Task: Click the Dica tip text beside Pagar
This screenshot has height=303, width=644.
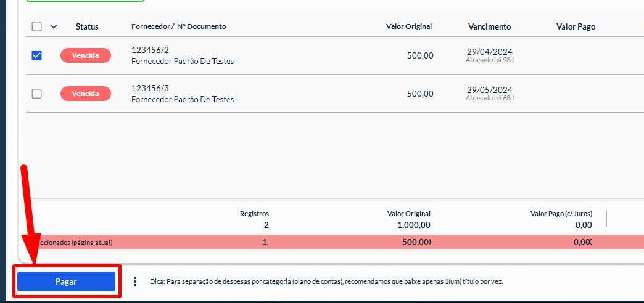Action: click(326, 281)
